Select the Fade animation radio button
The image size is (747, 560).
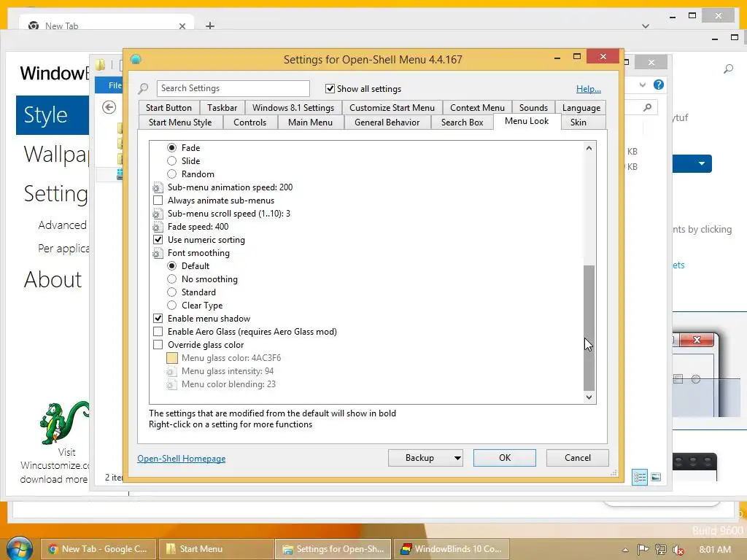tap(171, 147)
